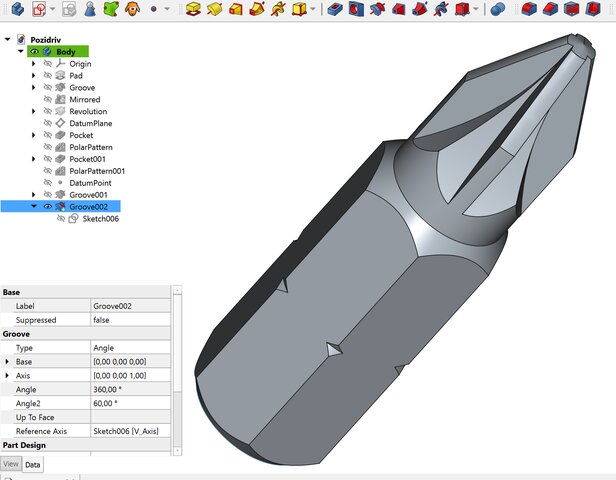Toggle visibility eye of Origin
This screenshot has width=616, height=480.
(x=48, y=64)
